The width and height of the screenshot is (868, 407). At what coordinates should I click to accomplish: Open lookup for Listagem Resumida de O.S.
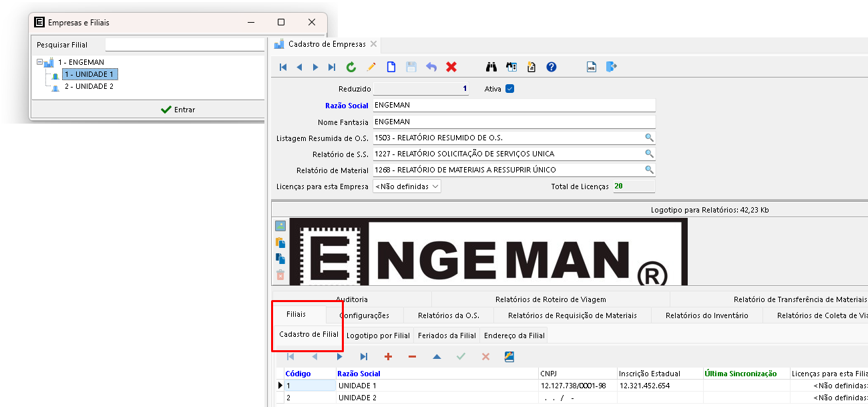tap(648, 138)
